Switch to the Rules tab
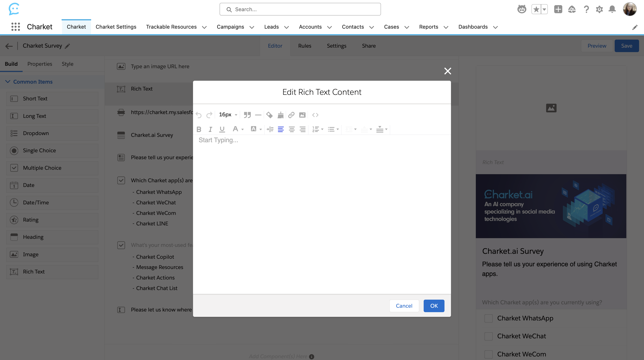644x360 pixels. [305, 46]
